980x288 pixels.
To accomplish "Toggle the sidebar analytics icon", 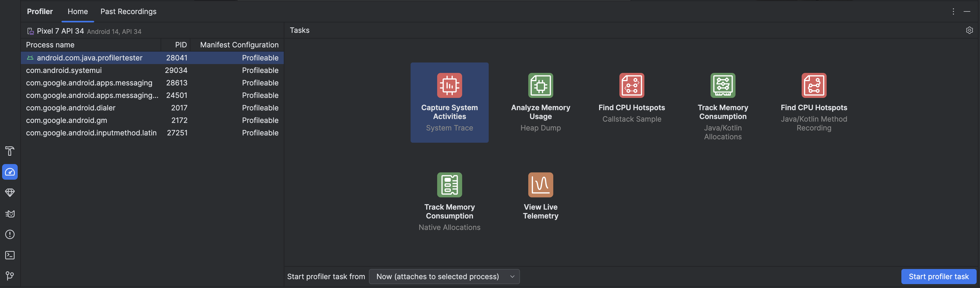I will [9, 172].
